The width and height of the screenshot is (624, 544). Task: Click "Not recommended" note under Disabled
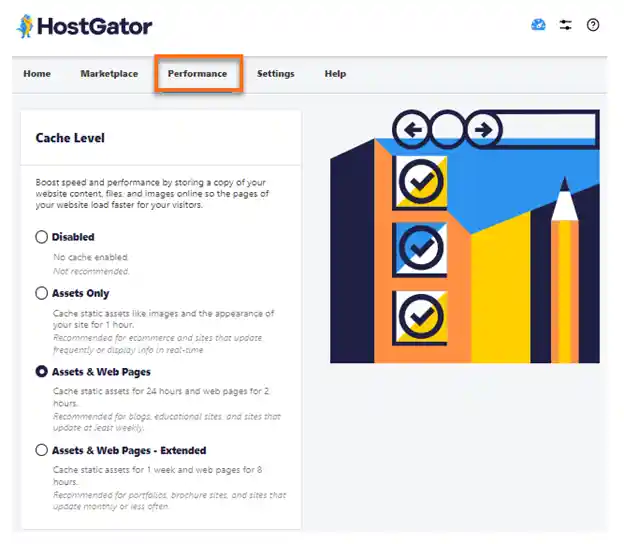pyautogui.click(x=91, y=271)
